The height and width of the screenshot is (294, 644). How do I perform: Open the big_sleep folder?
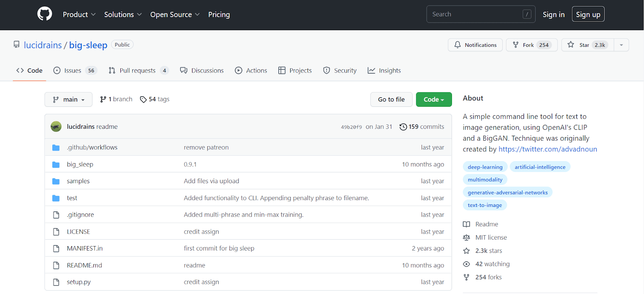[x=80, y=164]
